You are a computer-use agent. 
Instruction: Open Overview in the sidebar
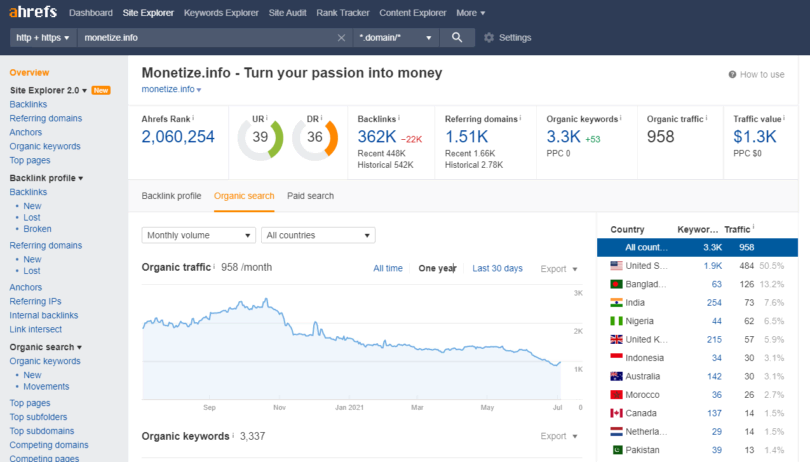click(x=29, y=73)
